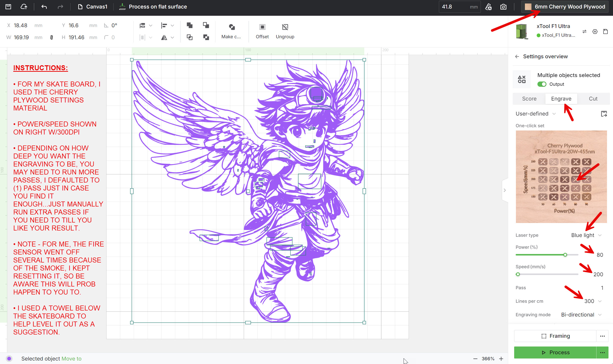Click the camera capture icon

(503, 7)
